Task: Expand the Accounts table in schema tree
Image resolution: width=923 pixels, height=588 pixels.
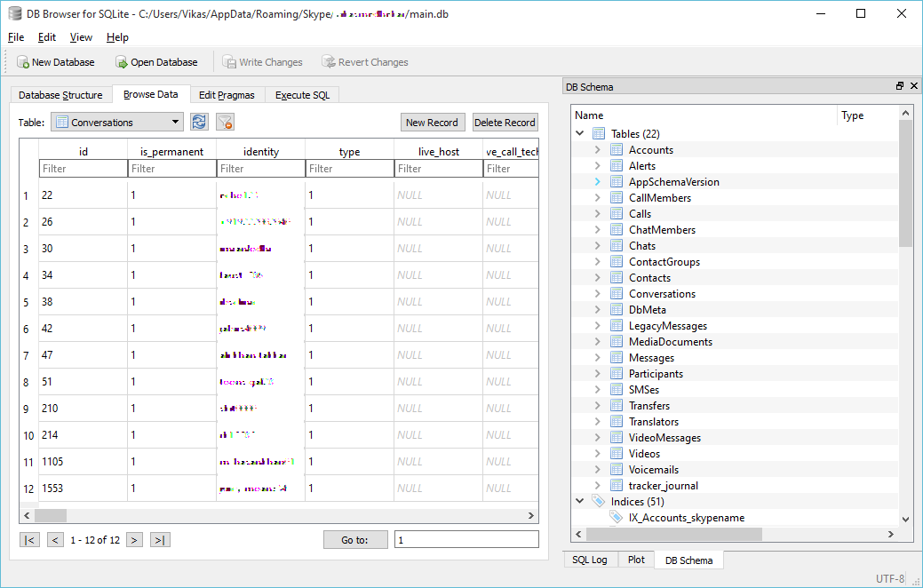Action: 598,150
